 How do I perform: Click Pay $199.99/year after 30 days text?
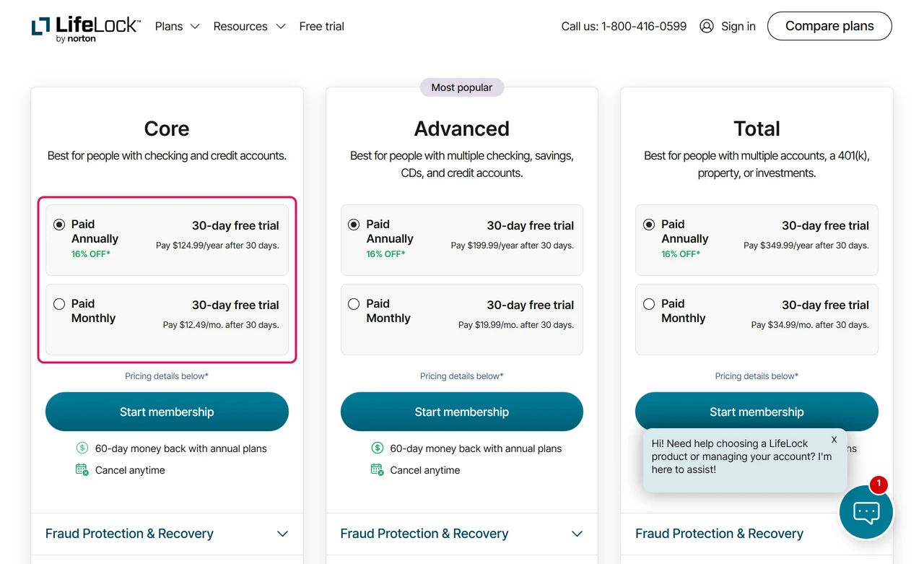pos(513,246)
